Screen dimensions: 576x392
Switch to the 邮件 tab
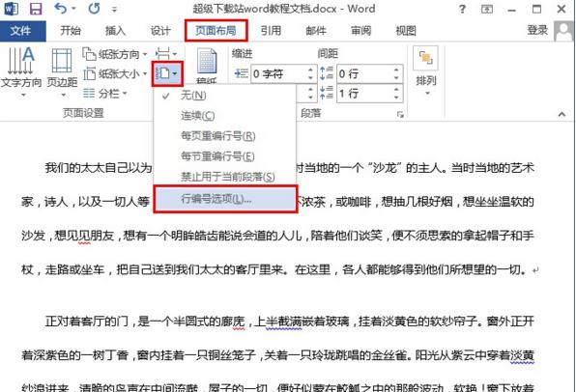316,31
